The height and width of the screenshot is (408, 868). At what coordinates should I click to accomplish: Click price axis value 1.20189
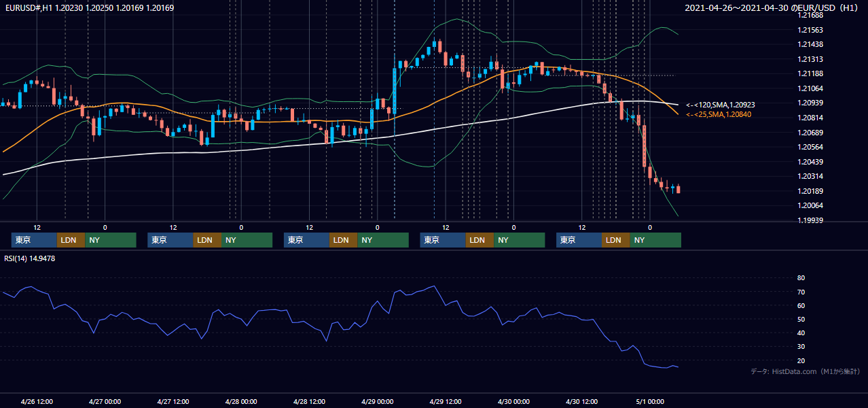click(x=810, y=191)
